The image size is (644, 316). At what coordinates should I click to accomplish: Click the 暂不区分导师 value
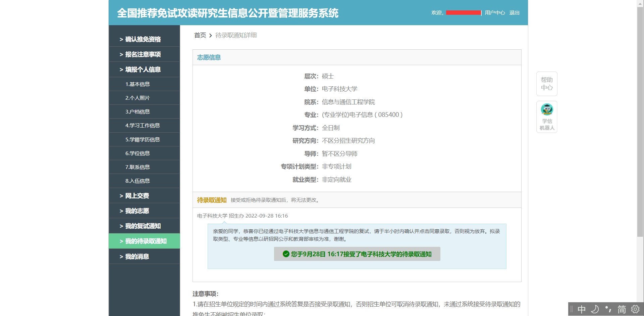pos(339,154)
